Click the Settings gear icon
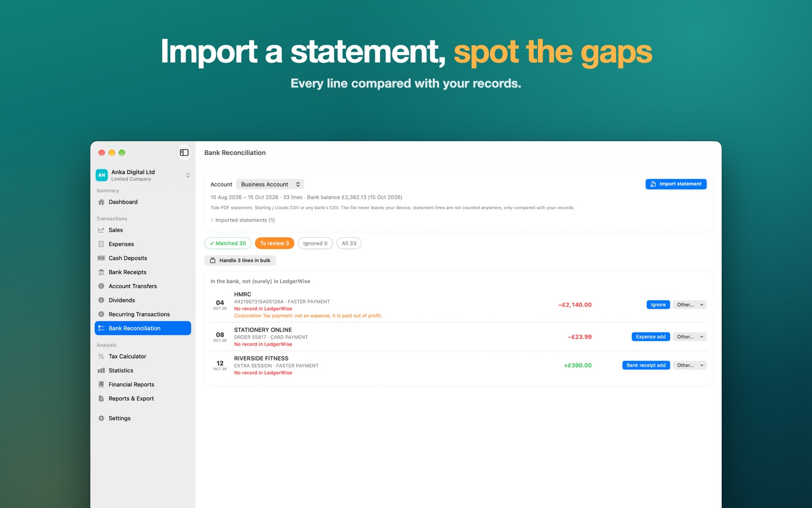The image size is (812, 508). [x=101, y=419]
